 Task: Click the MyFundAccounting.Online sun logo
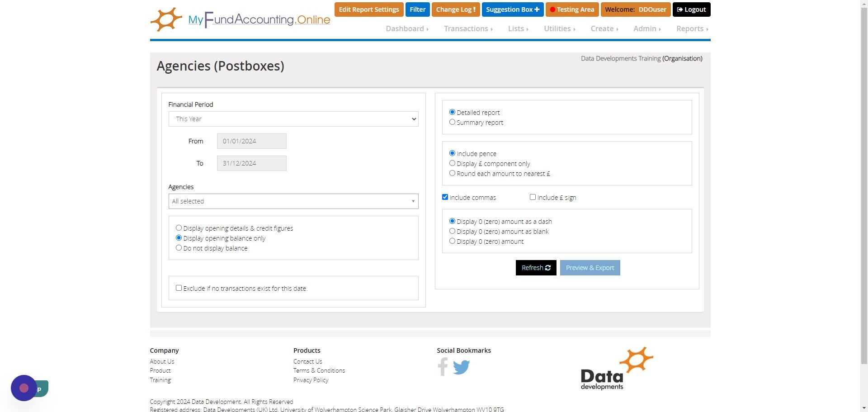166,19
